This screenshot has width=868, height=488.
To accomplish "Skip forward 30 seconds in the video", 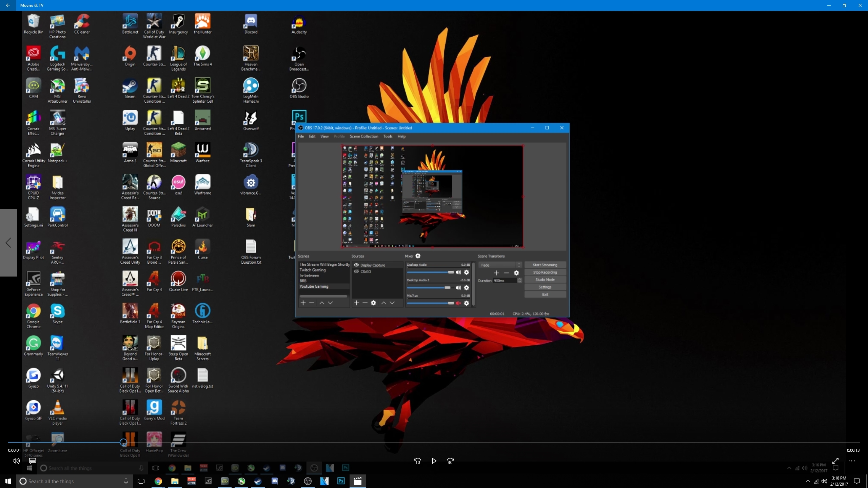I will (450, 461).
